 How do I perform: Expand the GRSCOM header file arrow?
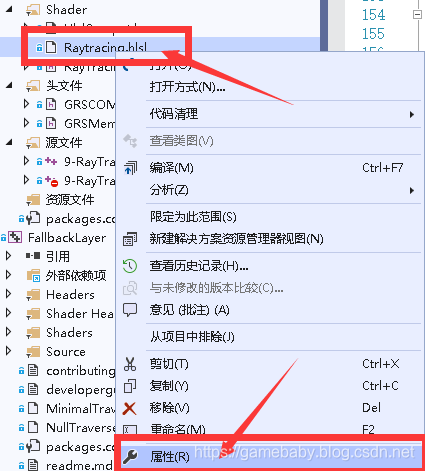(x=27, y=104)
